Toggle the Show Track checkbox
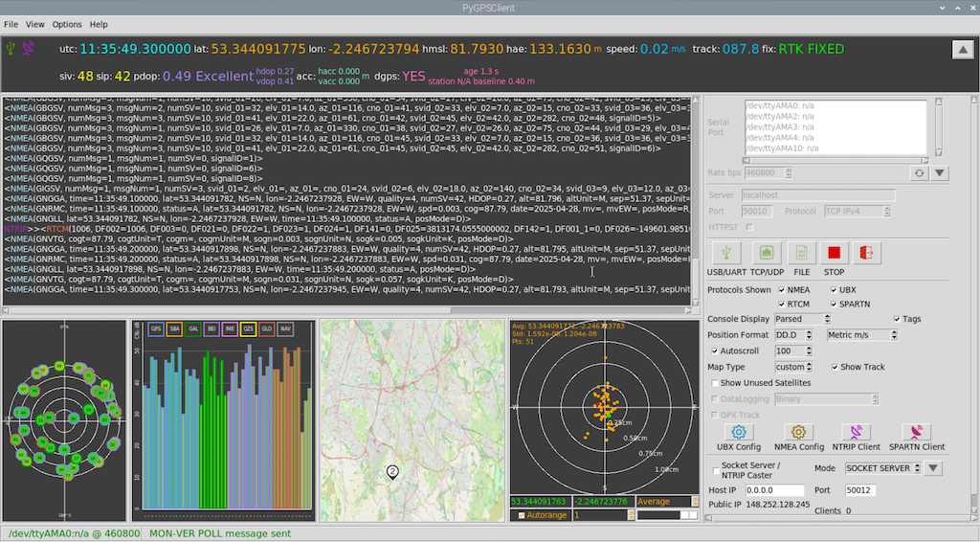The height and width of the screenshot is (542, 980). pyautogui.click(x=835, y=367)
